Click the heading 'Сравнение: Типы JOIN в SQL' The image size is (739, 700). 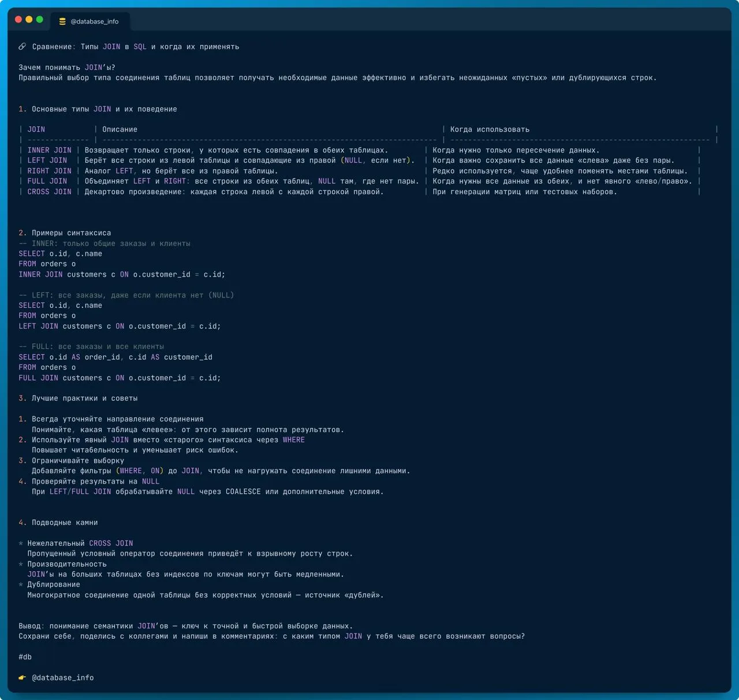pyautogui.click(x=89, y=47)
